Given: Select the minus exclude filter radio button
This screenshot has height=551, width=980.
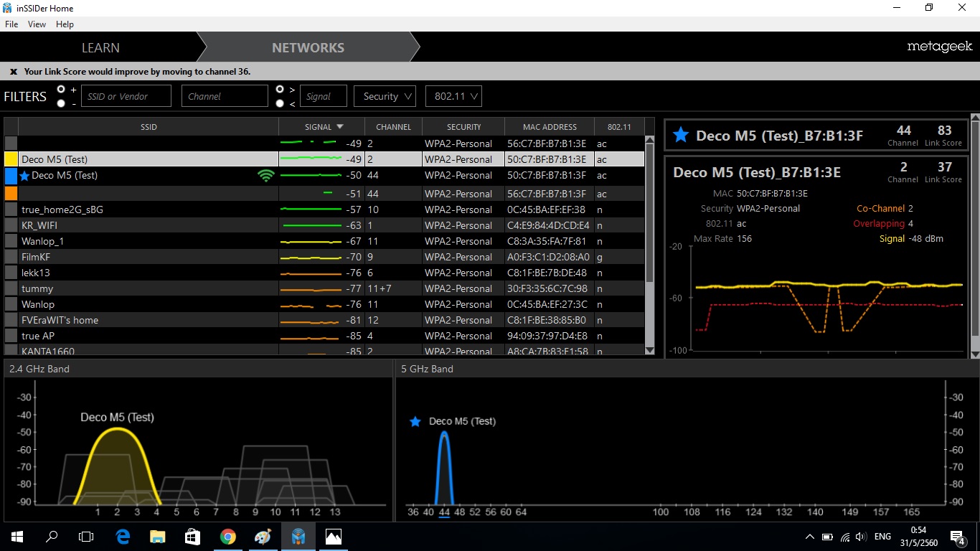Looking at the screenshot, I should 61,103.
